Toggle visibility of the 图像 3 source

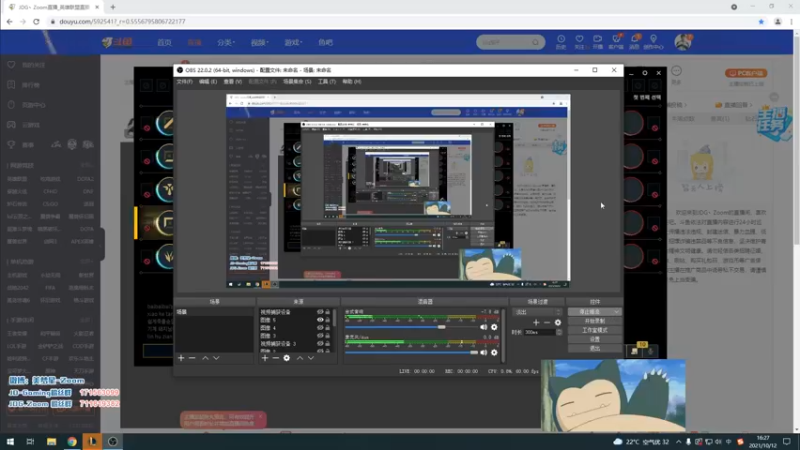[320, 336]
